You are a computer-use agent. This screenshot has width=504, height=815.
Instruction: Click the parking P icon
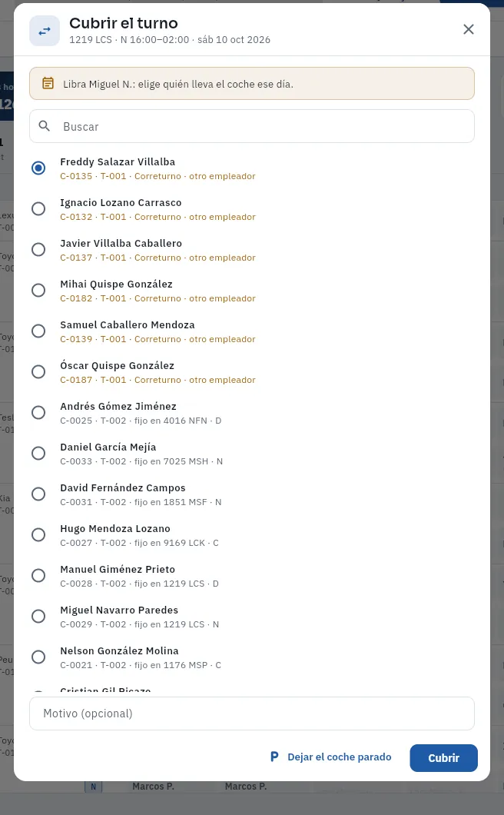coord(274,757)
